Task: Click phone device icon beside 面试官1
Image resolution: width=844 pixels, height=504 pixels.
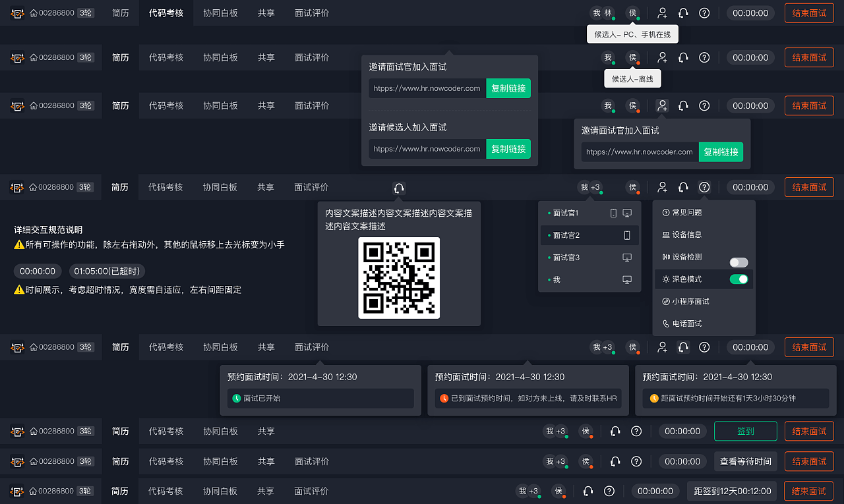Action: (x=613, y=213)
